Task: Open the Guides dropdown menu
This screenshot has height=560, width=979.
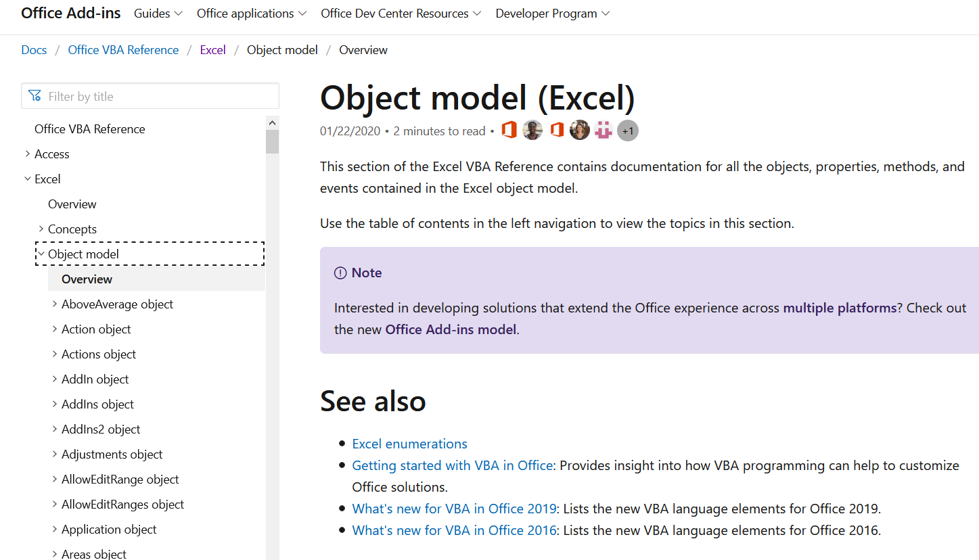Action: [x=158, y=14]
